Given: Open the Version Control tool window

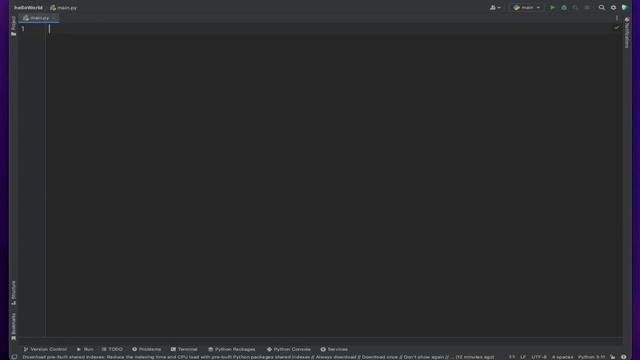Looking at the screenshot, I should point(45,349).
